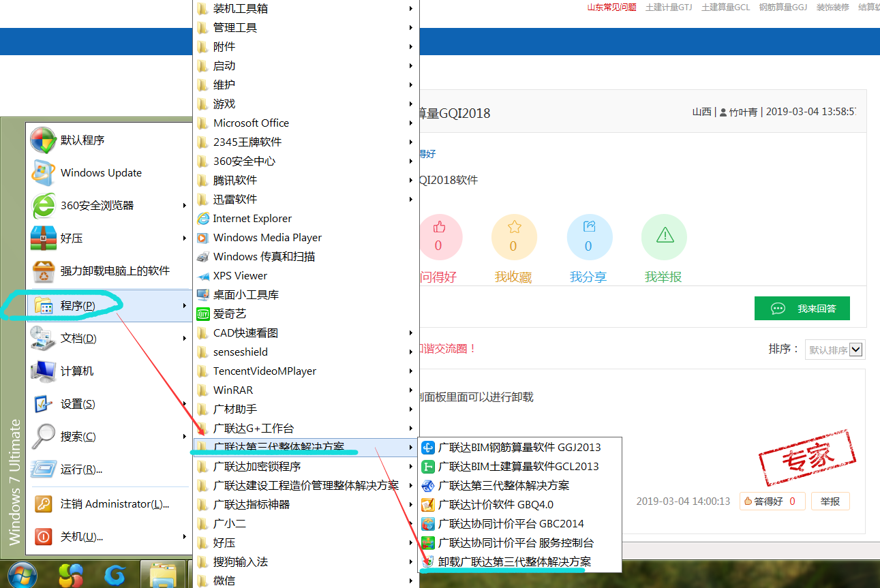Launch 广联达BIM钢筋算量软件 GGJ2013 icon

coord(428,448)
